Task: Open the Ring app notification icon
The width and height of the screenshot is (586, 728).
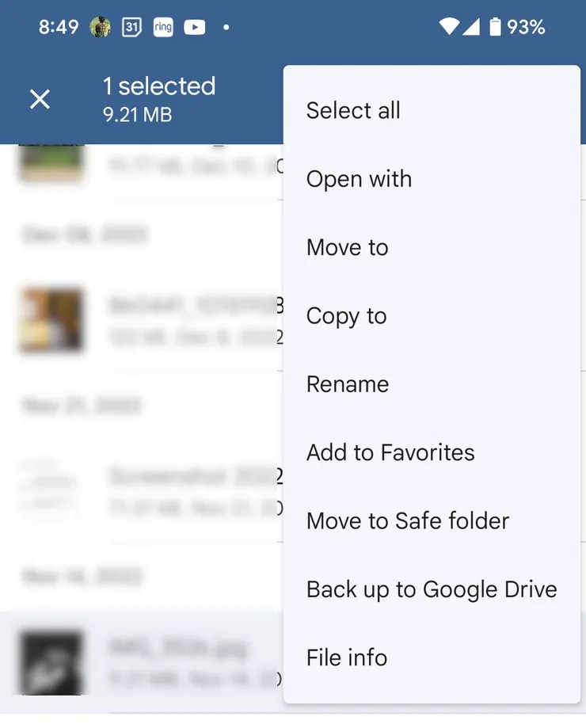Action: click(163, 26)
